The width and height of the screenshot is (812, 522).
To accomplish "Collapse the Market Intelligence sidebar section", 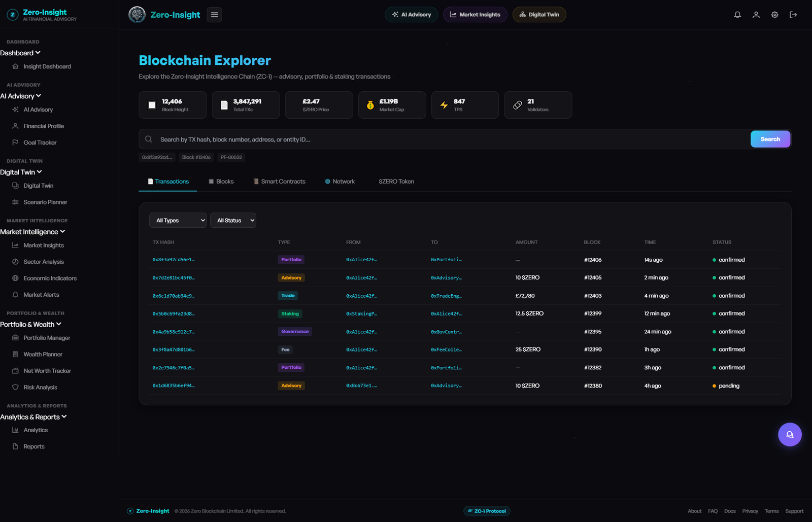I will coord(33,232).
